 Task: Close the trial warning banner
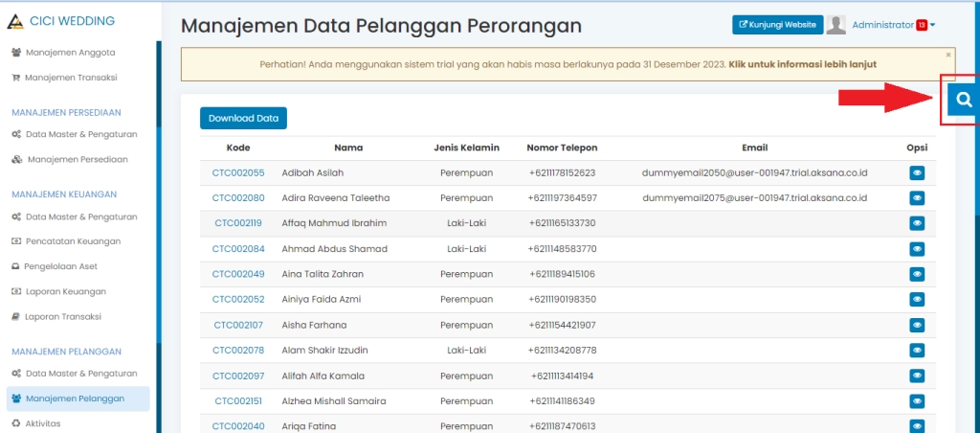click(948, 55)
